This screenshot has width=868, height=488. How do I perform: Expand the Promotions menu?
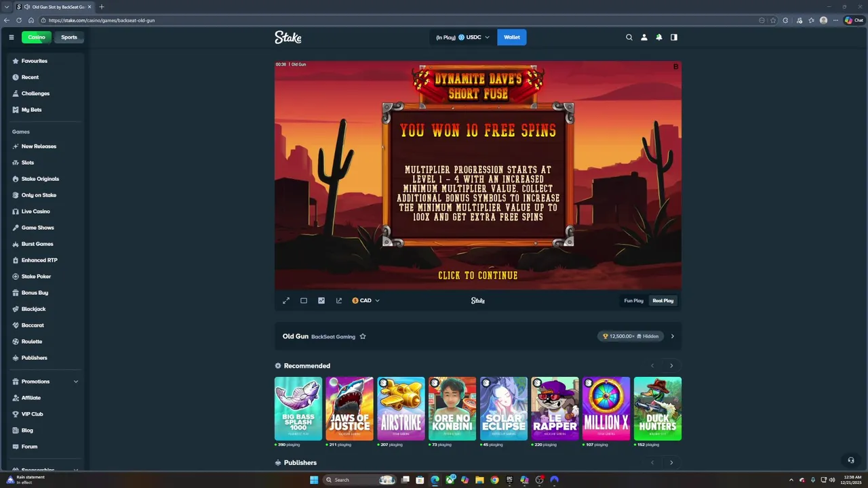point(45,382)
